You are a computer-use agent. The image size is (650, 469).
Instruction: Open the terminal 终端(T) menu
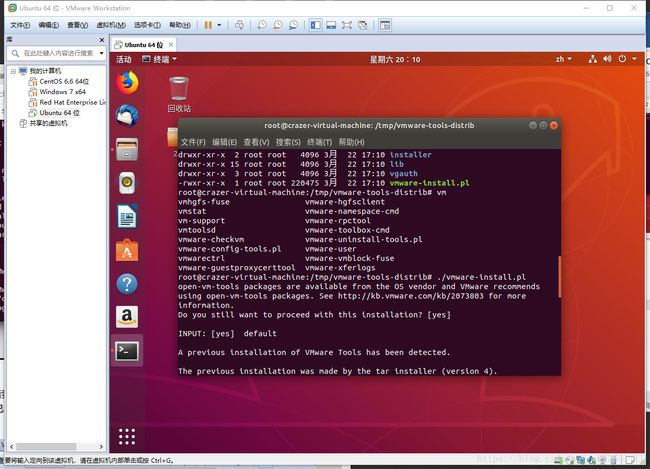[x=320, y=142]
